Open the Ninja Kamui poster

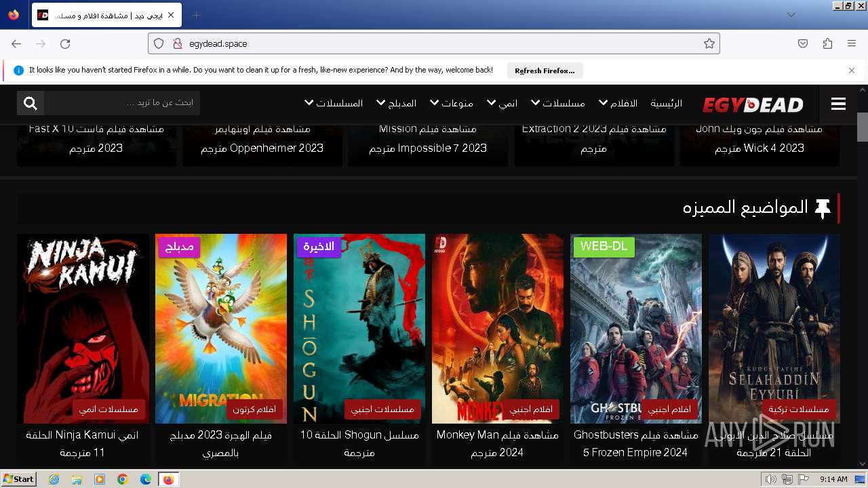click(83, 329)
